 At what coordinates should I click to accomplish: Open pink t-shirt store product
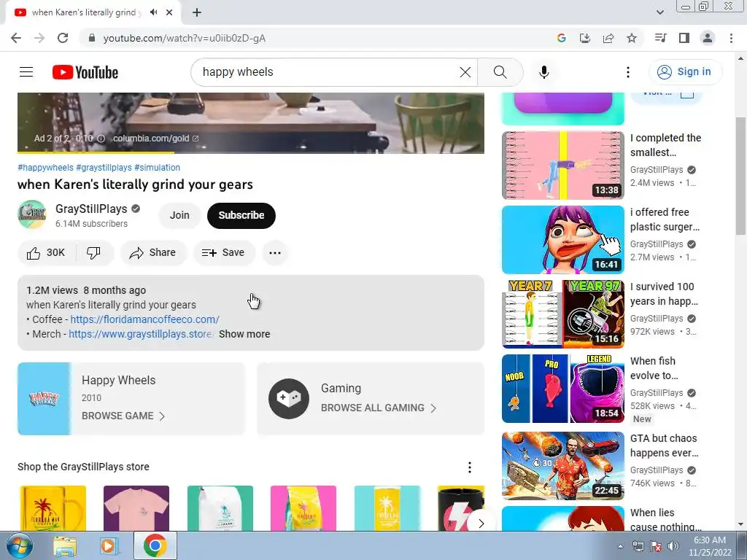point(136,508)
